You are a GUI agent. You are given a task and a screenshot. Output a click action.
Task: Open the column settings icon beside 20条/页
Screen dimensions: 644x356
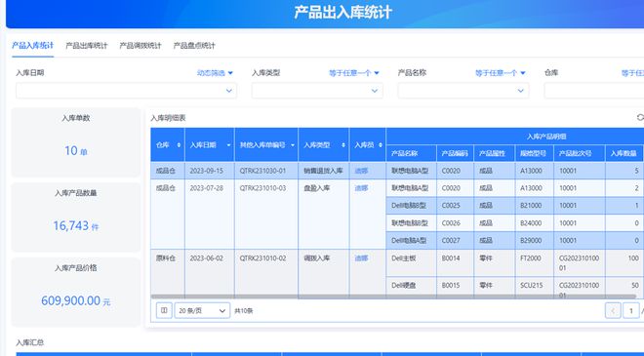tap(164, 310)
